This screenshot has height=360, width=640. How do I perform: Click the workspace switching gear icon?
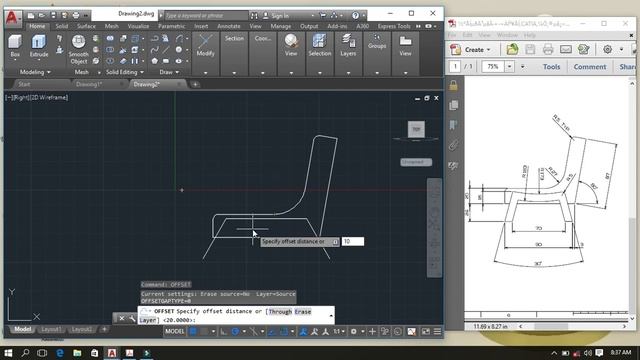354,331
